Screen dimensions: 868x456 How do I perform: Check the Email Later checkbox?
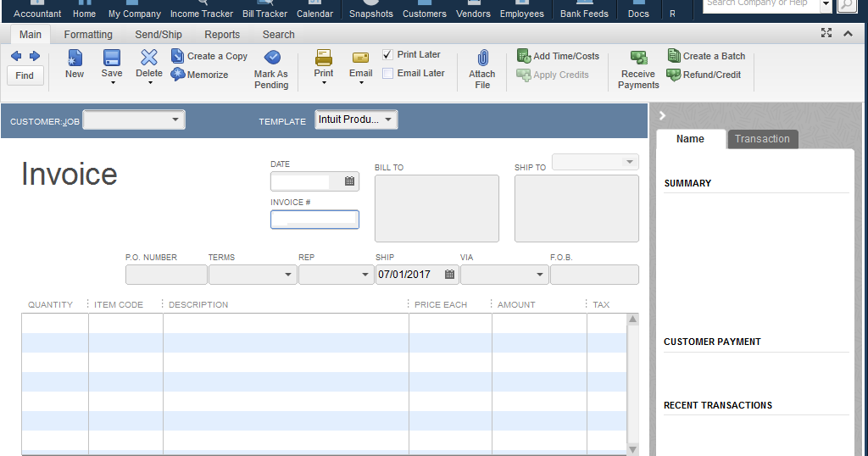388,73
